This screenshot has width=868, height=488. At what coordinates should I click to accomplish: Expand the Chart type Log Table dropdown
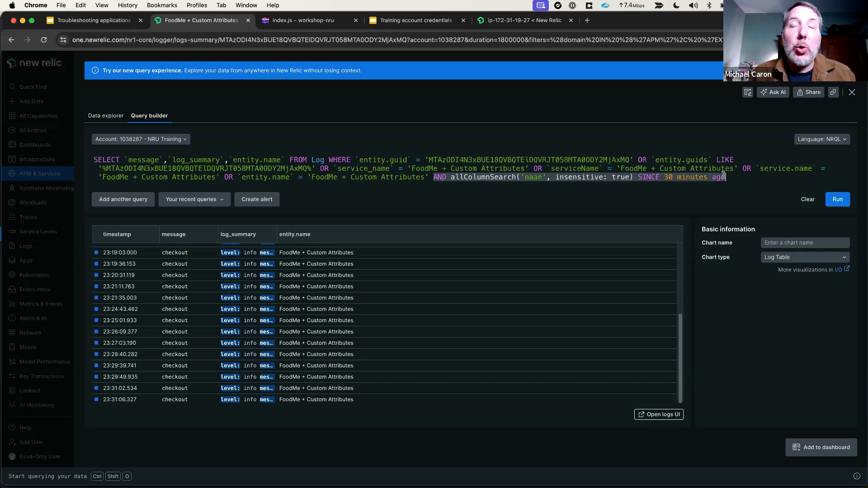click(805, 257)
